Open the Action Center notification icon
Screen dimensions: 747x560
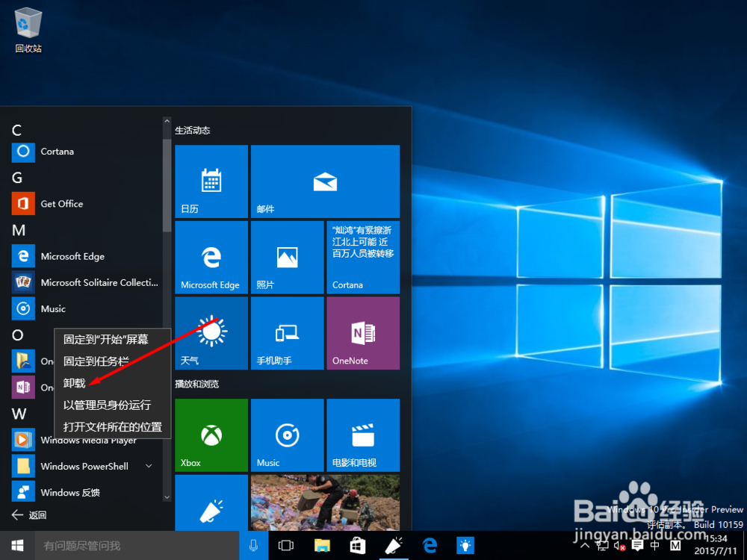(637, 546)
